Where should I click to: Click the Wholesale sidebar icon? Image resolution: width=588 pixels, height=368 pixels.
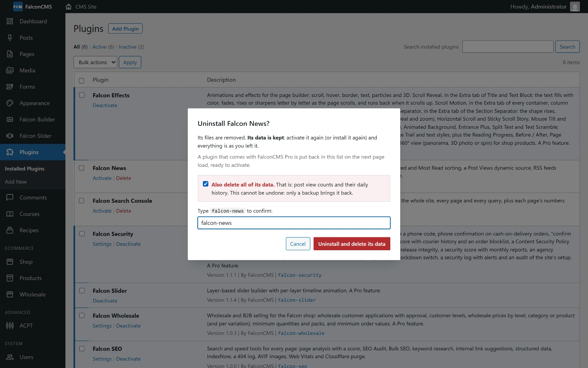point(10,294)
